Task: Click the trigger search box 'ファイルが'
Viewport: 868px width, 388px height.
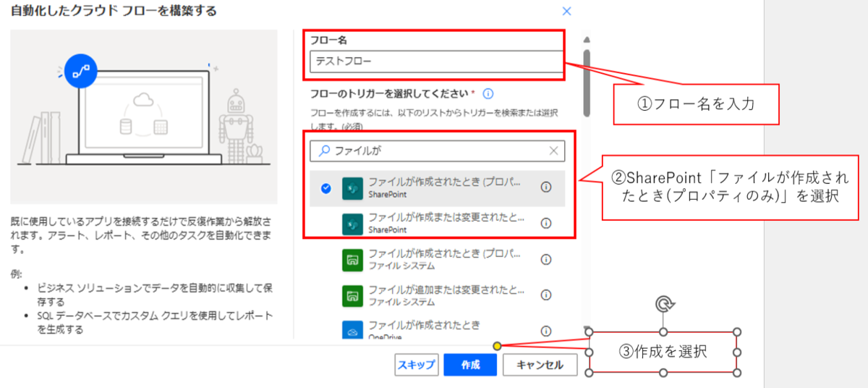Action: 437,151
